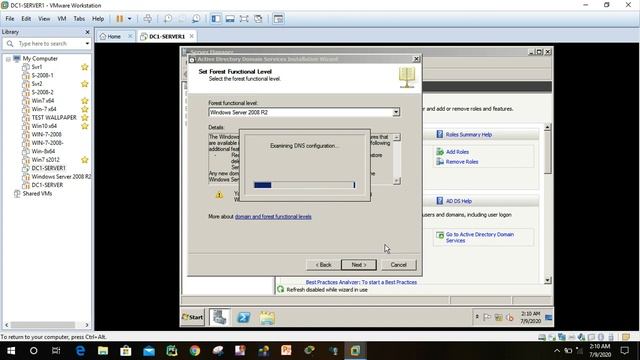640x360 pixels.
Task: Click the Server Manager scroll-down arrow
Action: (547, 280)
